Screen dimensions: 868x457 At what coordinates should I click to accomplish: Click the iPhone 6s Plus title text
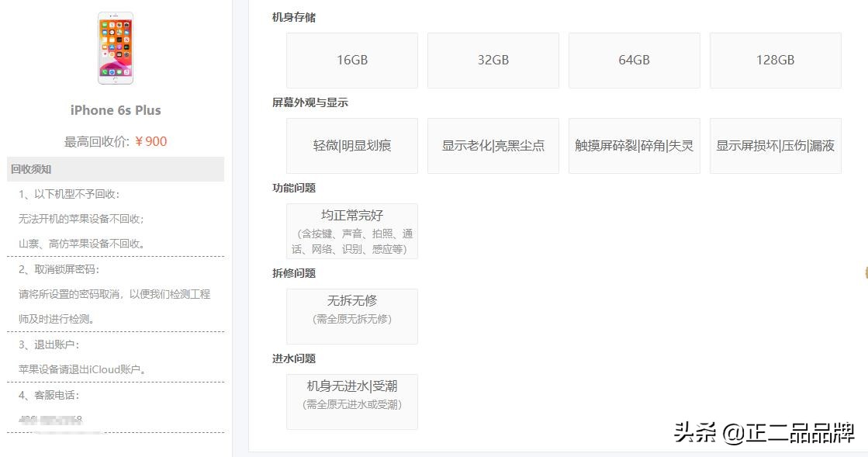coord(114,111)
